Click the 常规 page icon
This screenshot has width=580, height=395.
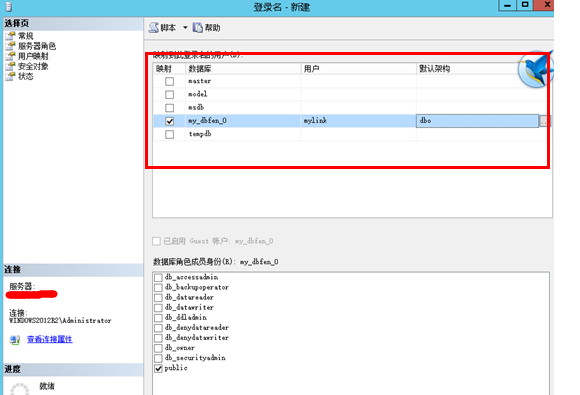11,36
